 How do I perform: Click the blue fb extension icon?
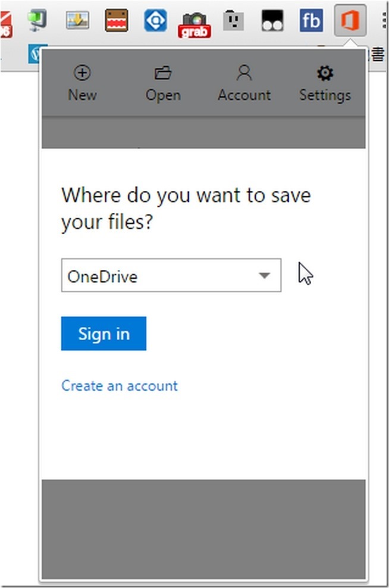pyautogui.click(x=311, y=21)
